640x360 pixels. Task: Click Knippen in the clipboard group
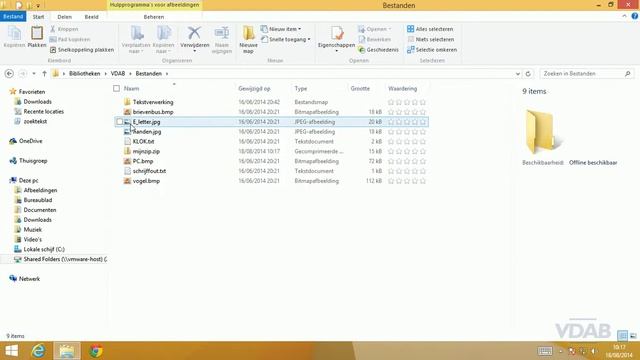(x=64, y=29)
